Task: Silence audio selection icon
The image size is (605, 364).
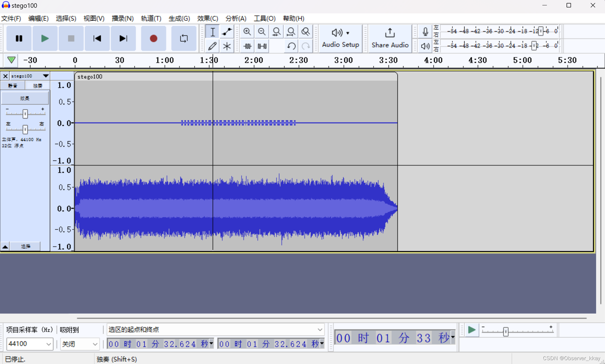Action: (262, 46)
